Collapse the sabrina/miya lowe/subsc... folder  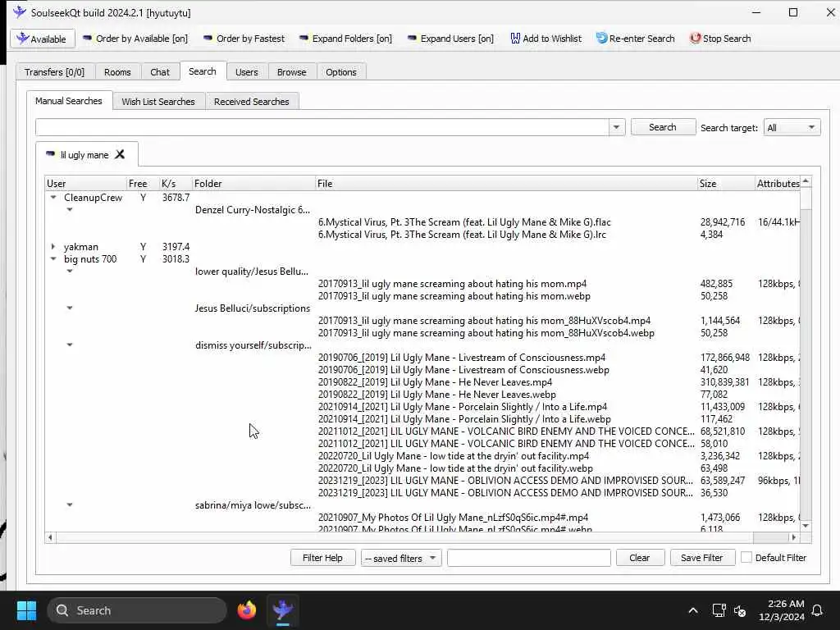pyautogui.click(x=70, y=504)
